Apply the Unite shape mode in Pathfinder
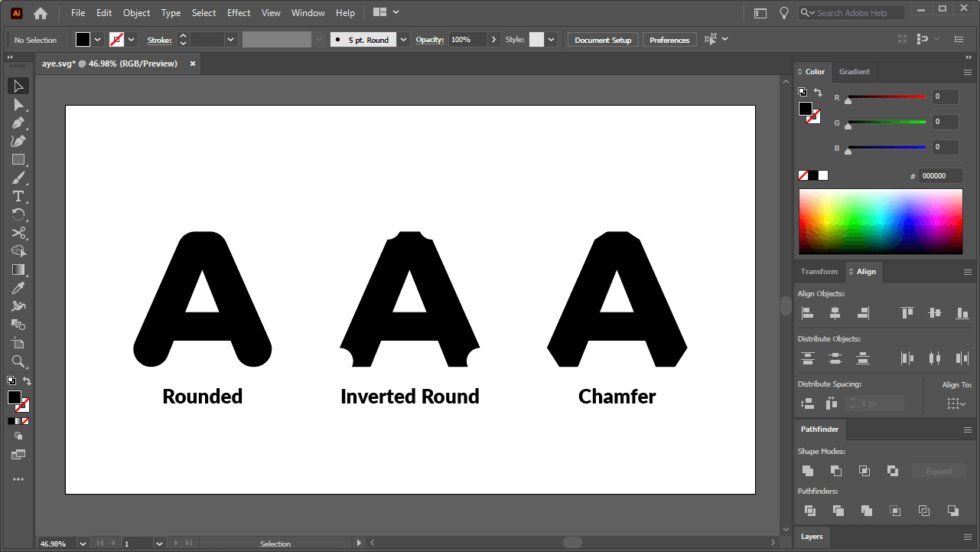This screenshot has height=552, width=980. pyautogui.click(x=808, y=471)
